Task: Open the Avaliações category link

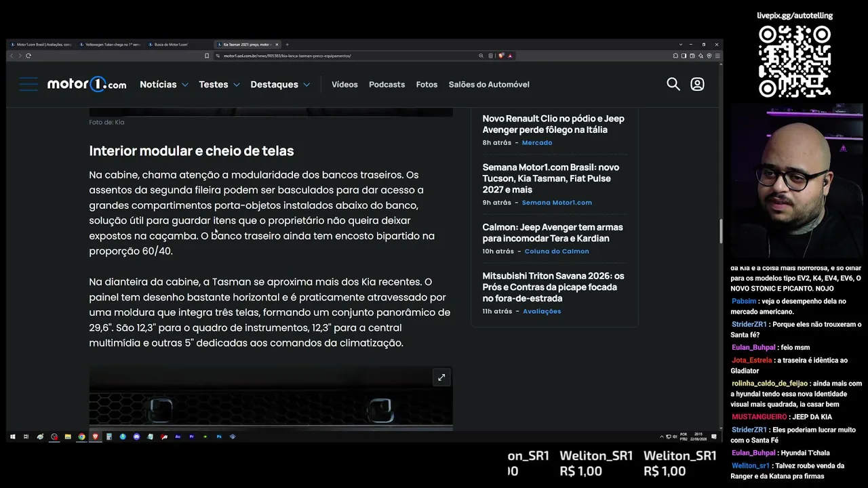Action: pos(542,311)
